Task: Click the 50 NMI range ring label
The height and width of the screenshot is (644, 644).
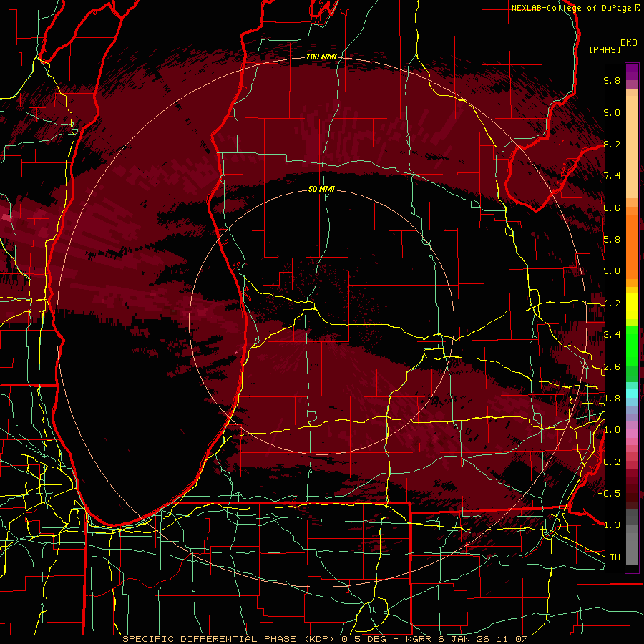Action: (x=321, y=189)
